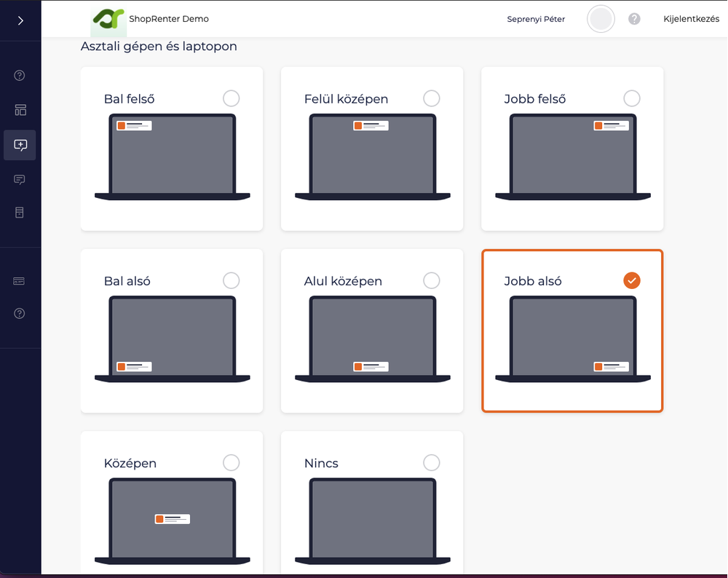
Task: Click the new message plus sidebar icon
Action: point(20,145)
